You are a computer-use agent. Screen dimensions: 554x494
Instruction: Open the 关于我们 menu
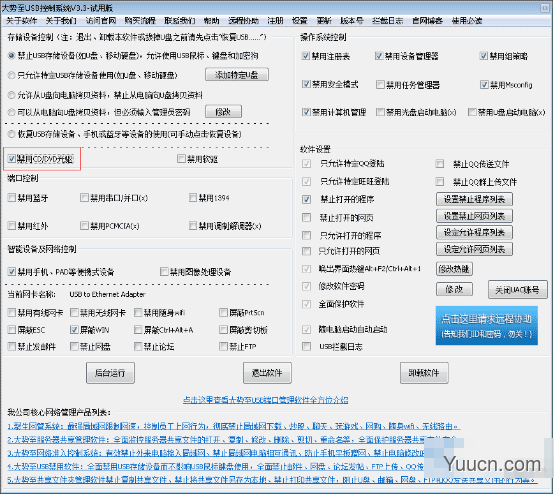[x=61, y=20]
